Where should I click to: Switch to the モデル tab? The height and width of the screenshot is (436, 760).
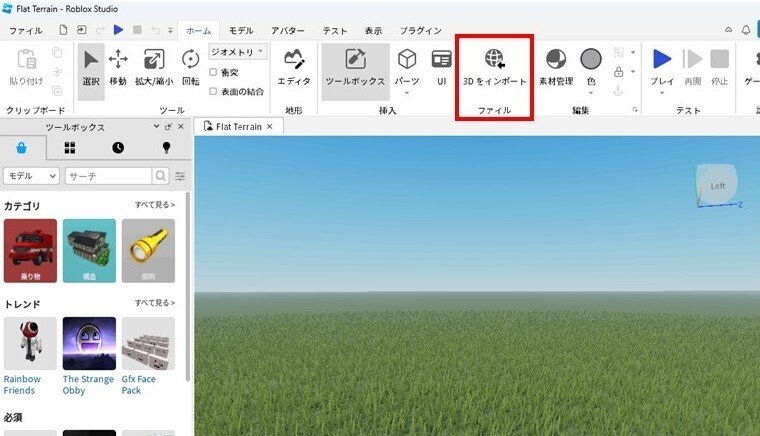tap(241, 31)
